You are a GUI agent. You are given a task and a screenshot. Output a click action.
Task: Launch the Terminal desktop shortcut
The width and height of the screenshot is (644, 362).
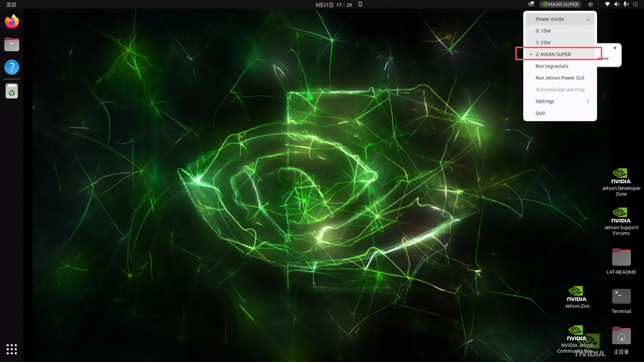[621, 301]
